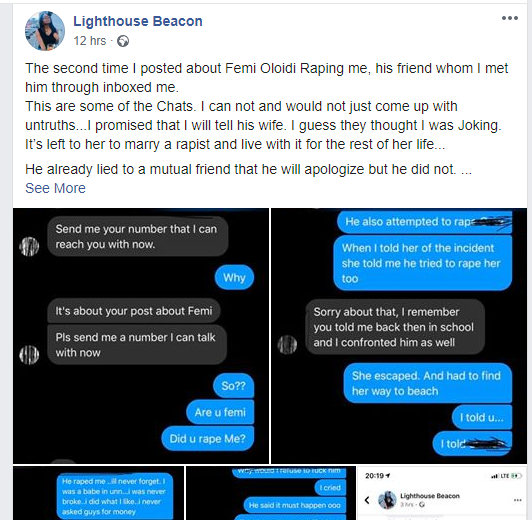Open the Lighthouse Beacon profile name link
Screen dimensions: 532x520
(138, 21)
